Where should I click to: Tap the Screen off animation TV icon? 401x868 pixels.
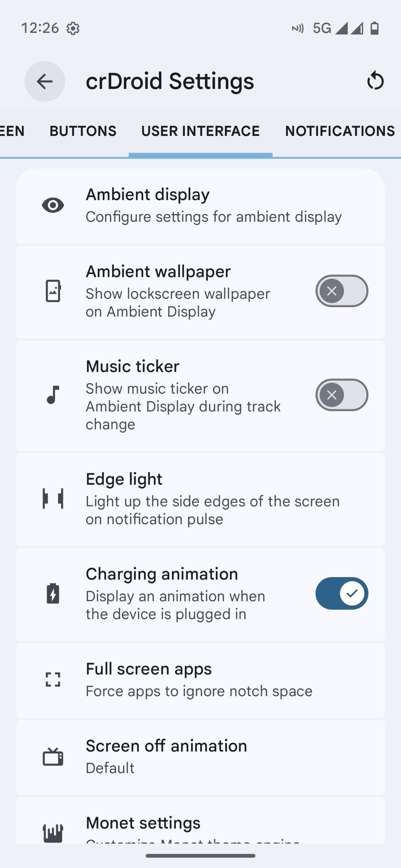pyautogui.click(x=53, y=756)
